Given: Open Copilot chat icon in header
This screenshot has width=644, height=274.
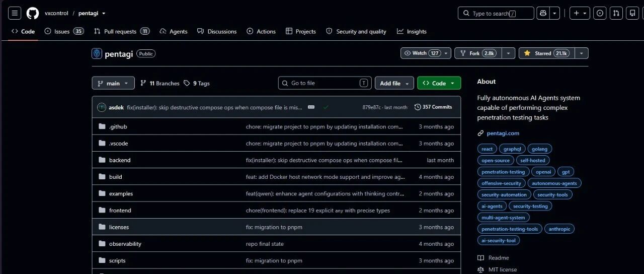Looking at the screenshot, I should 542,14.
